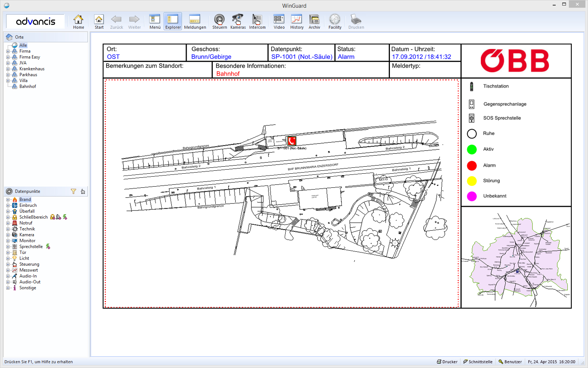Click the advancis logo
The image size is (588, 368).
point(36,21)
